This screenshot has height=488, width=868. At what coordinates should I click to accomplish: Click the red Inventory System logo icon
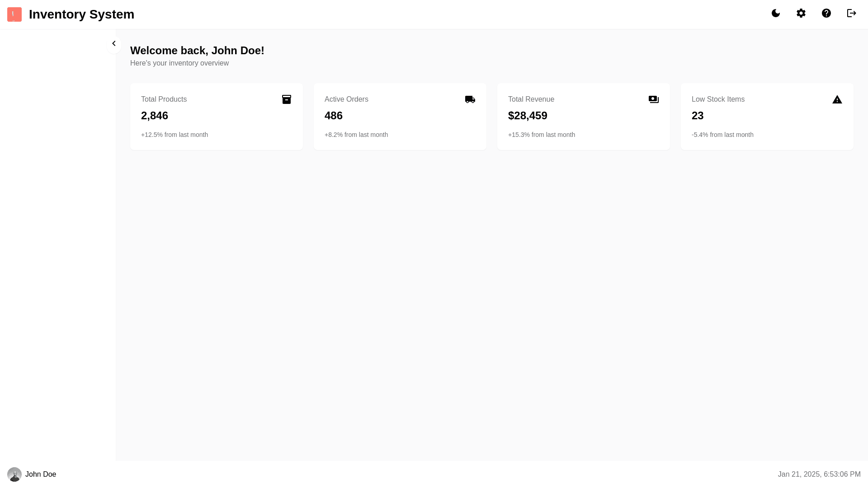(x=14, y=14)
